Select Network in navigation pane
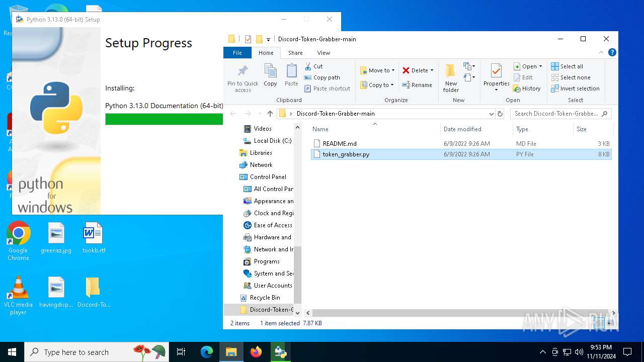 click(x=256, y=165)
